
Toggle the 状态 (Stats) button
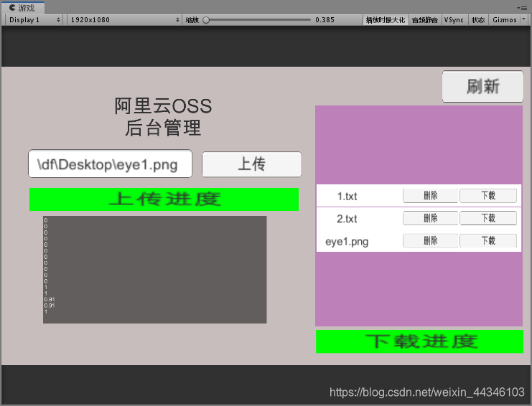pos(478,20)
